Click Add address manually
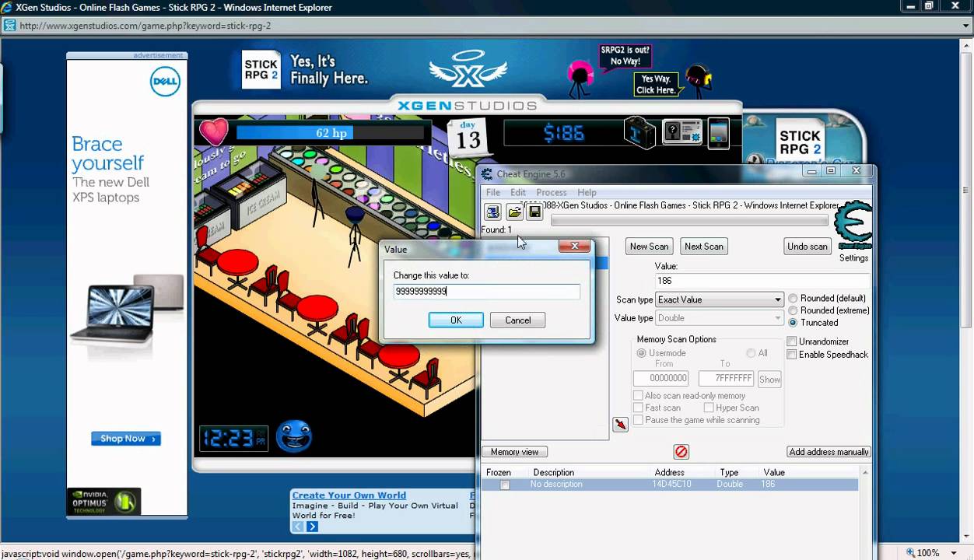Viewport: 974px width, 560px height. click(x=829, y=452)
